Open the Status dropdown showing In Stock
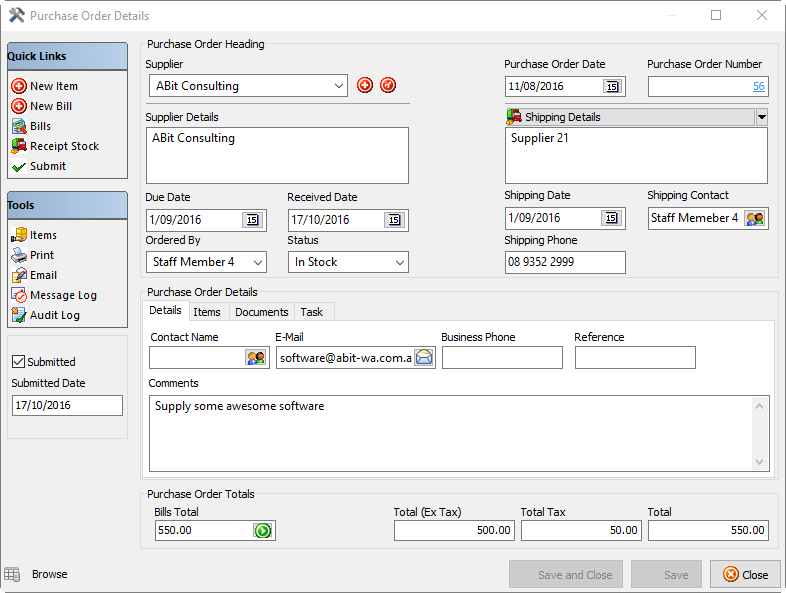The width and height of the screenshot is (786, 593). click(x=399, y=262)
